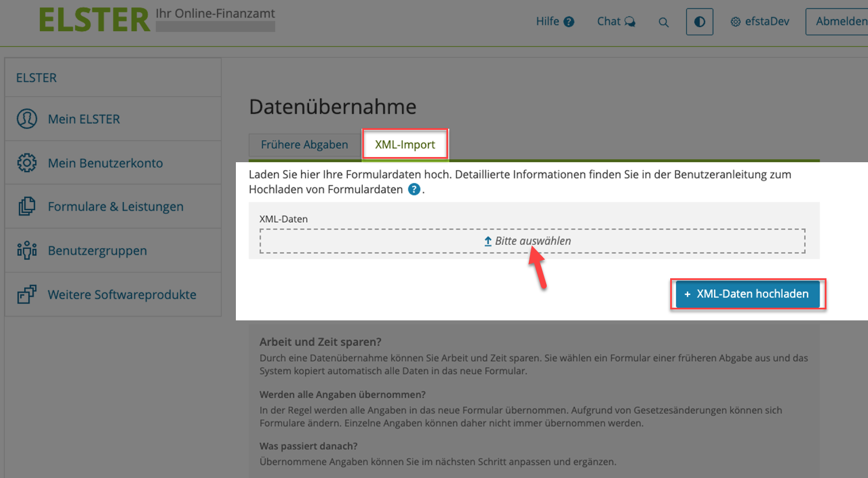This screenshot has width=868, height=478.
Task: Click the XML-Daten label
Action: [x=283, y=219]
